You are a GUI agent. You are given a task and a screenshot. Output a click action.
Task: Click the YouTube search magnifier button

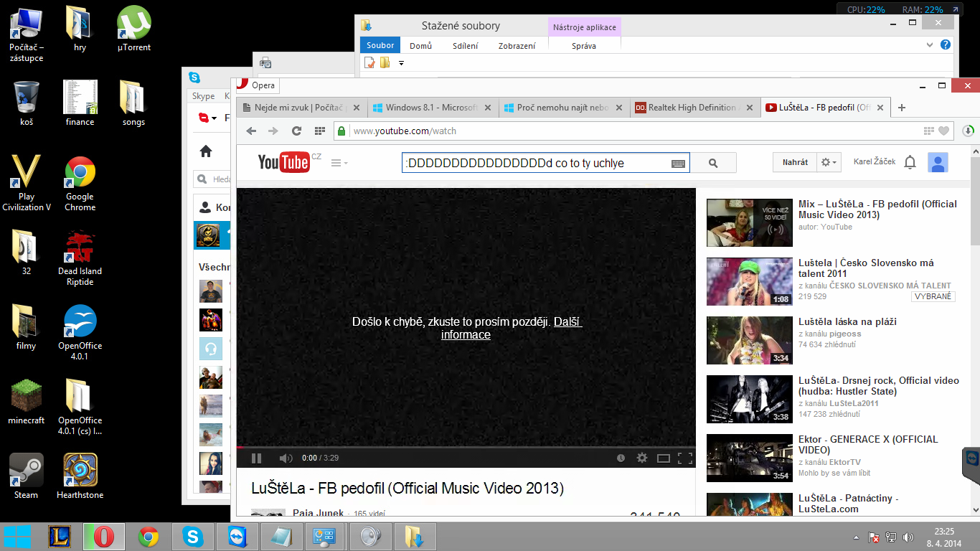point(713,163)
